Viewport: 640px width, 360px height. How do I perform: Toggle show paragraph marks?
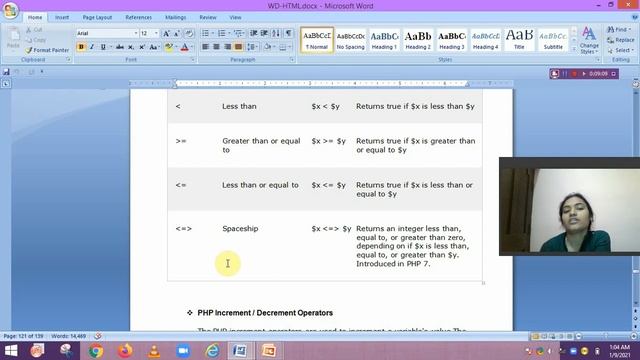[x=288, y=33]
